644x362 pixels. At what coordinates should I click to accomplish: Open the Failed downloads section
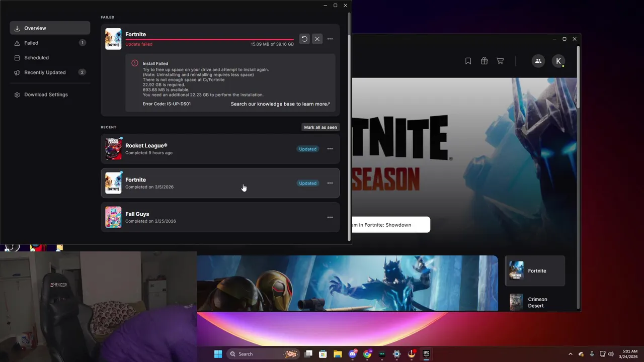pyautogui.click(x=50, y=43)
